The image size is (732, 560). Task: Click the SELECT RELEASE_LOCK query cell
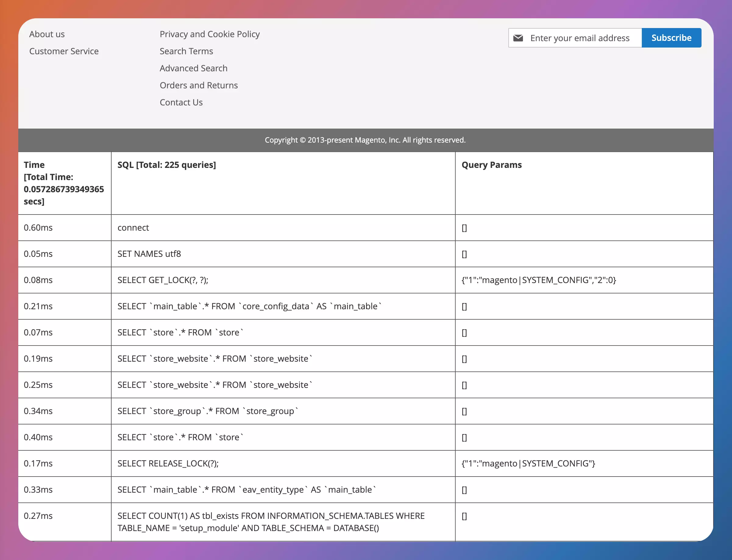coord(283,463)
